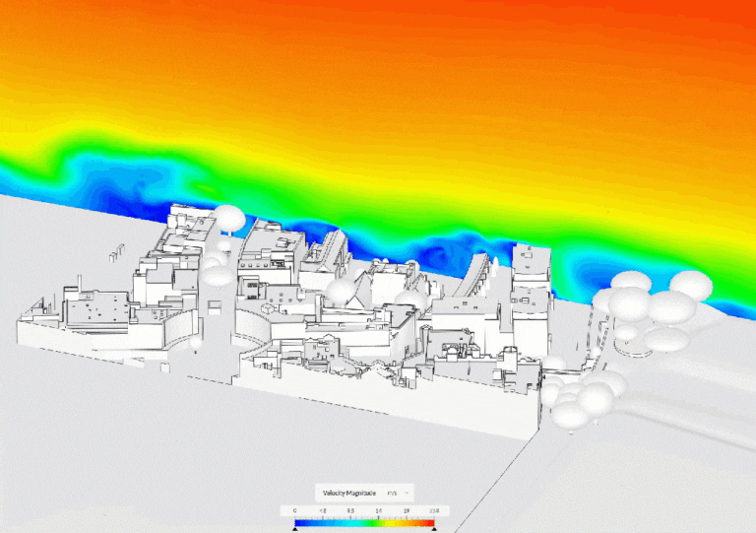Select the legend value label '14'
The height and width of the screenshot is (533, 756).
click(x=378, y=510)
